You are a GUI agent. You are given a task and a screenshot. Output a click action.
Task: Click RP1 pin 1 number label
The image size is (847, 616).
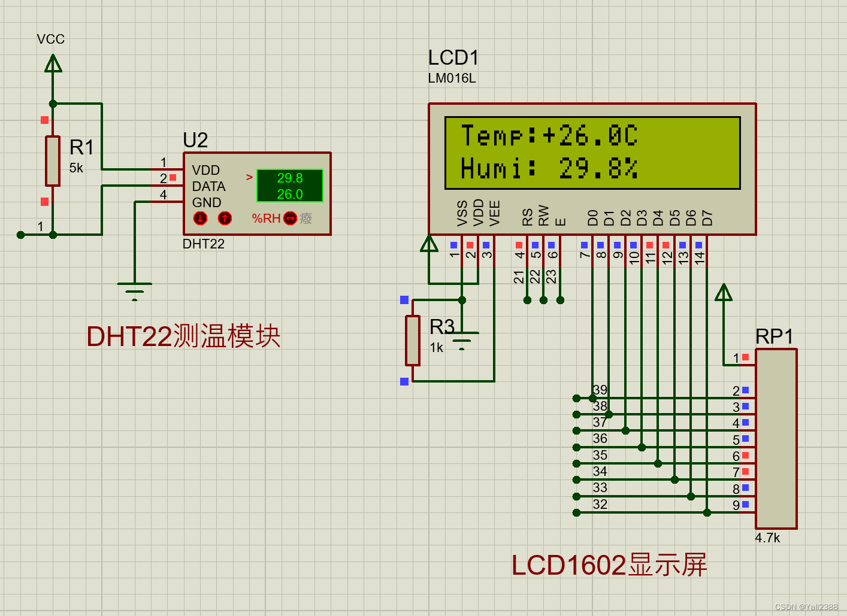pyautogui.click(x=736, y=358)
